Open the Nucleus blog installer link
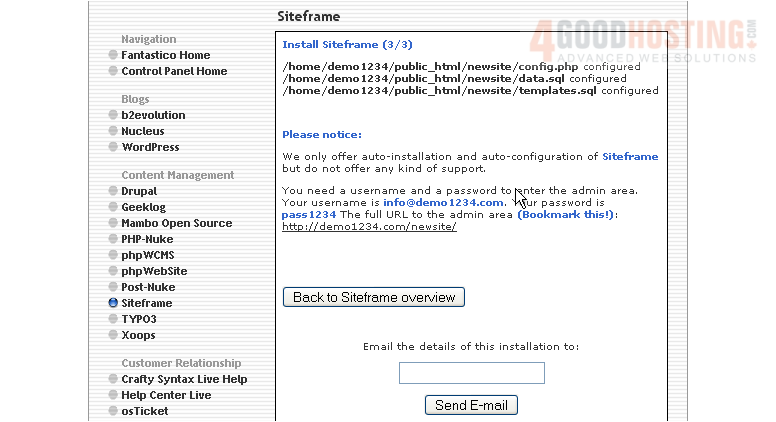 pyautogui.click(x=143, y=132)
